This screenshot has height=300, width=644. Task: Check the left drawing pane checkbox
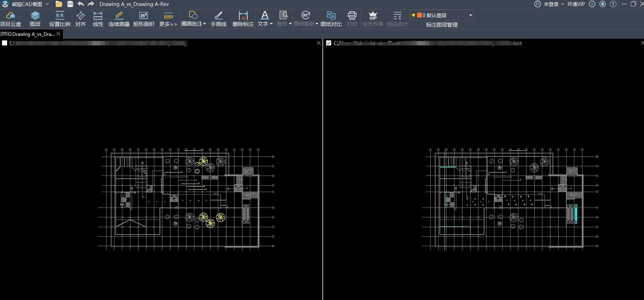pyautogui.click(x=5, y=43)
